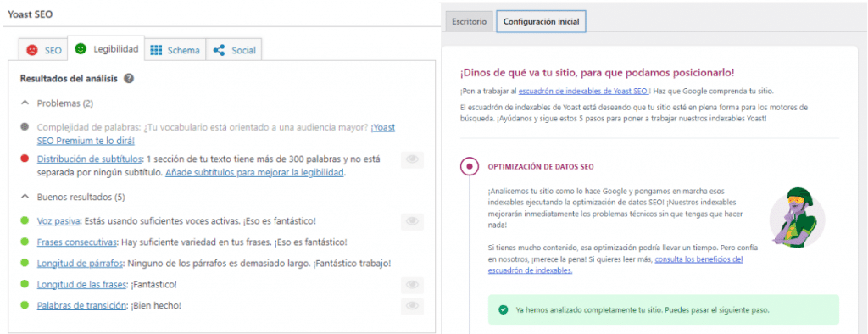Viewport: 868px width, 334px height.
Task: Open the SEO tab with red sad face
Action: tap(43, 50)
